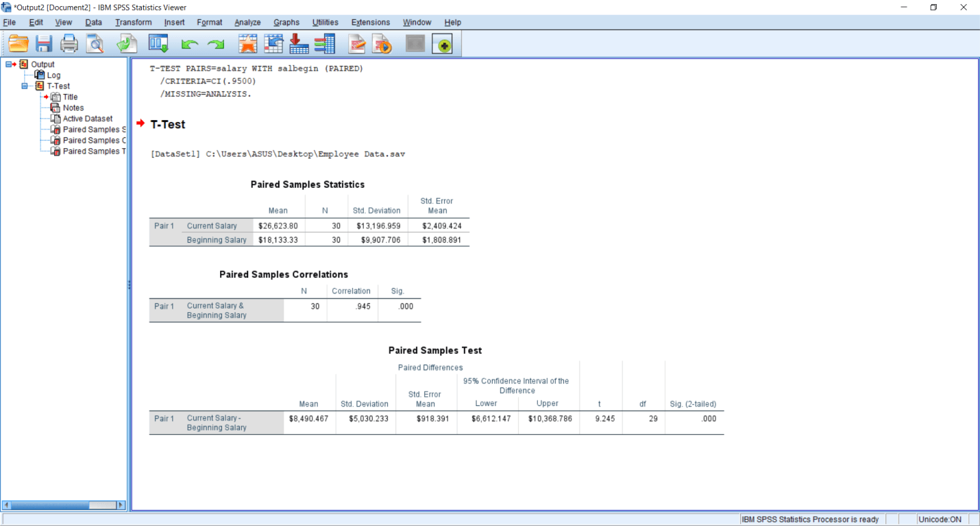Collapse the Output tree node
The height and width of the screenshot is (526, 980).
point(8,64)
